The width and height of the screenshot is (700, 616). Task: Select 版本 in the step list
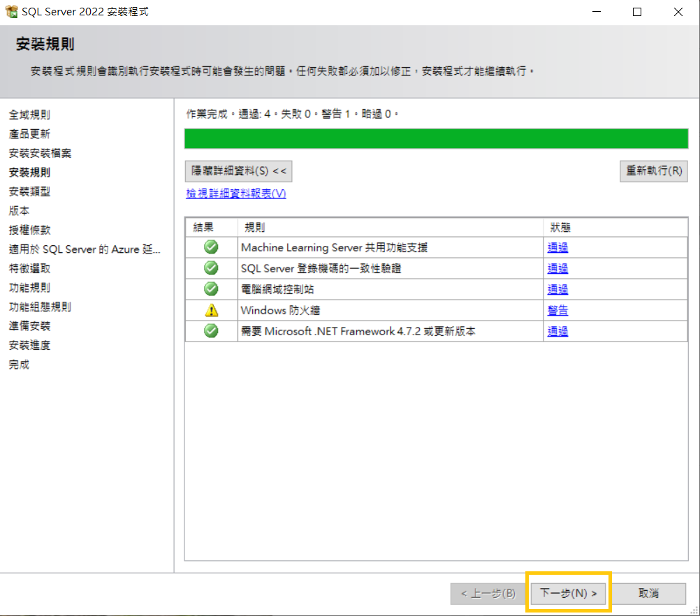coord(19,211)
